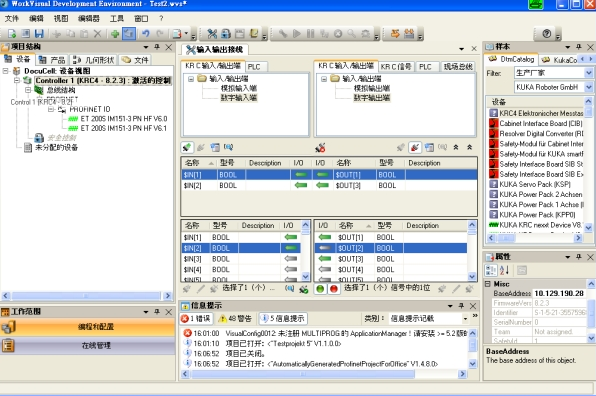Pin the 信息提示 panel
Screen dimensions: 596x396
coord(461,306)
